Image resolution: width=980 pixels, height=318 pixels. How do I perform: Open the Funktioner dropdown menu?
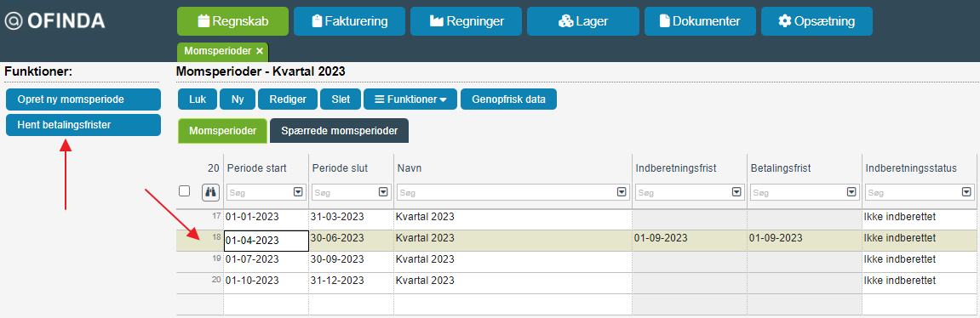click(410, 99)
